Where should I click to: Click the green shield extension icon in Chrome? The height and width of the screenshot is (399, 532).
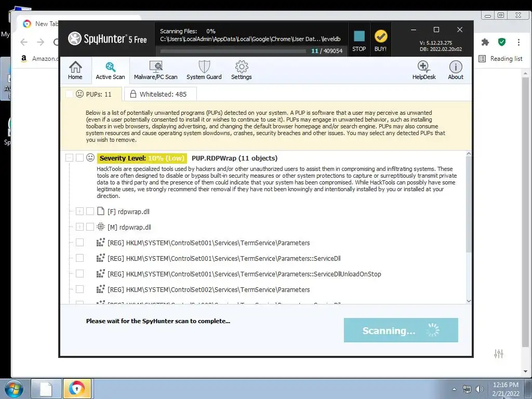(x=502, y=42)
